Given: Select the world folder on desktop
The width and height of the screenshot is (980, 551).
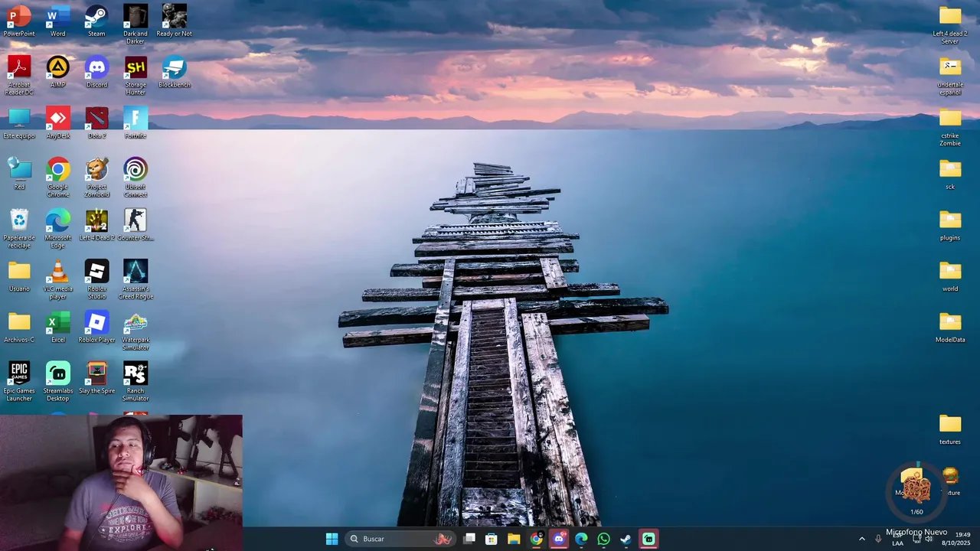Looking at the screenshot, I should click(x=950, y=276).
